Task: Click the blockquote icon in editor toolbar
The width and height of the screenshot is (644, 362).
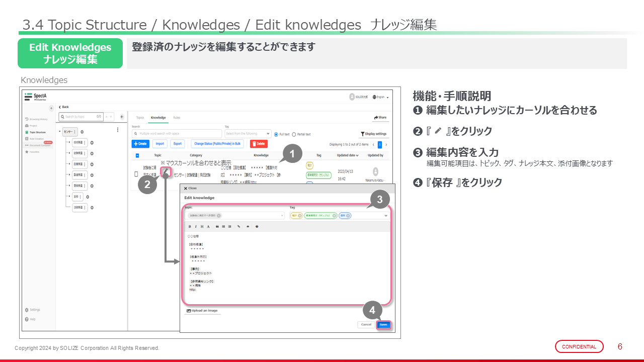Action: (217, 227)
